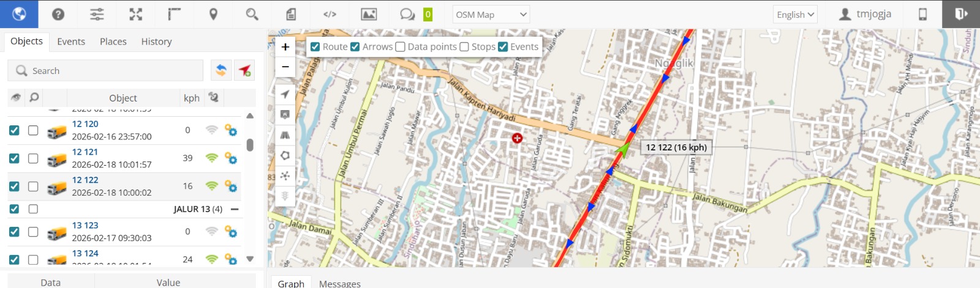Collapse the JALUR 13 group
The image size is (980, 288).
tap(235, 209)
